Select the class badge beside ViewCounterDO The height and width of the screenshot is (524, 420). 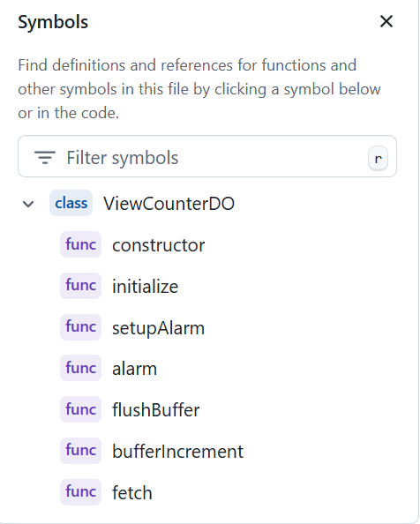(x=71, y=203)
